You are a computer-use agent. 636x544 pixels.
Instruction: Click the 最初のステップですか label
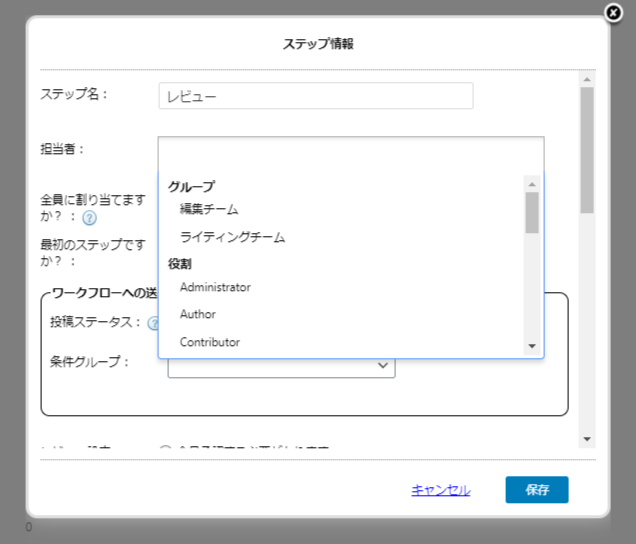pyautogui.click(x=93, y=252)
